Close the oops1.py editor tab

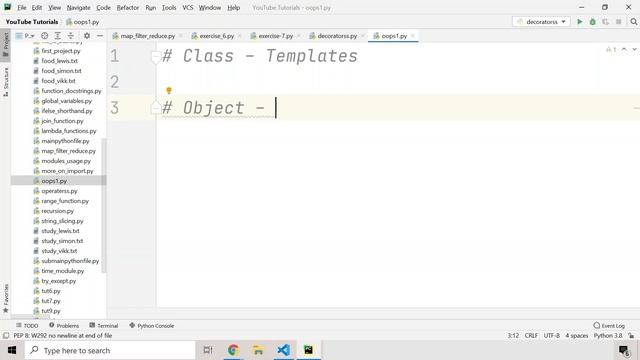tap(413, 36)
